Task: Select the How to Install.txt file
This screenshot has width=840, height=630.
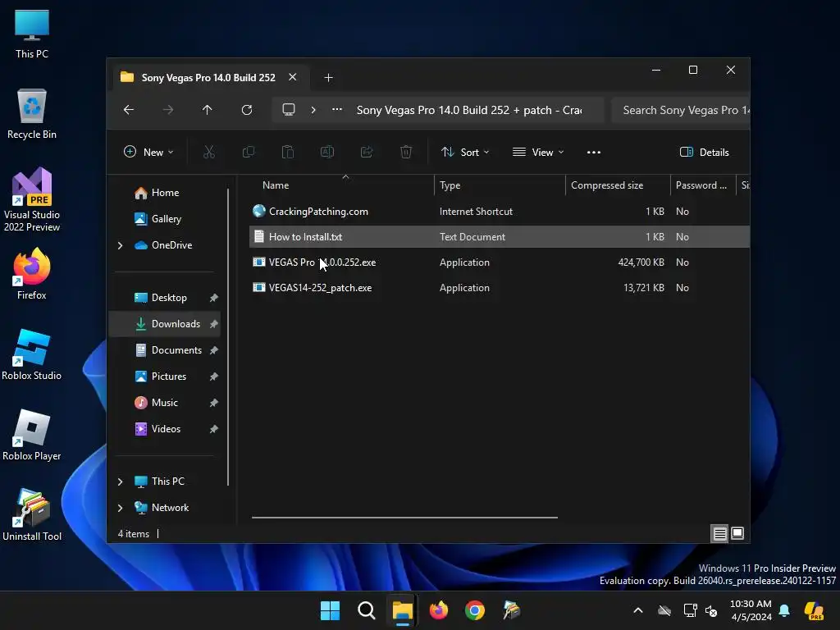Action: pos(305,237)
